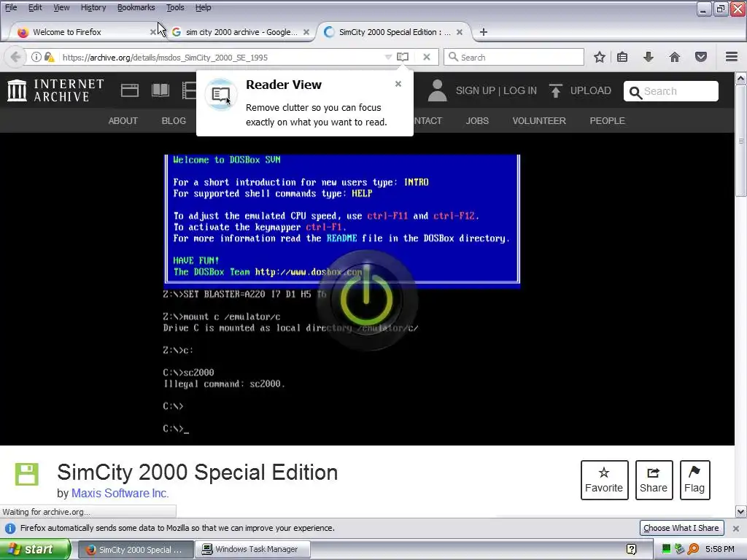Open the Tools menu
Image resolution: width=747 pixels, height=560 pixels.
(175, 7)
